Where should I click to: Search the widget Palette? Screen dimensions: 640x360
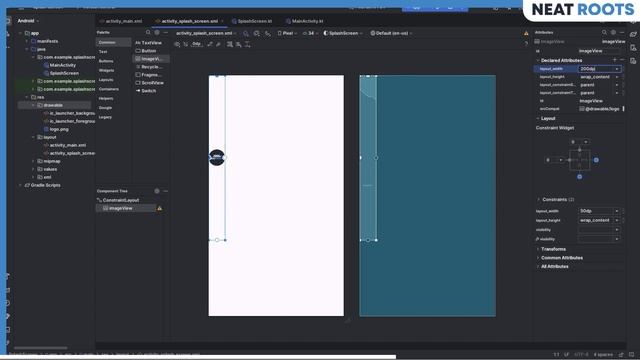148,32
